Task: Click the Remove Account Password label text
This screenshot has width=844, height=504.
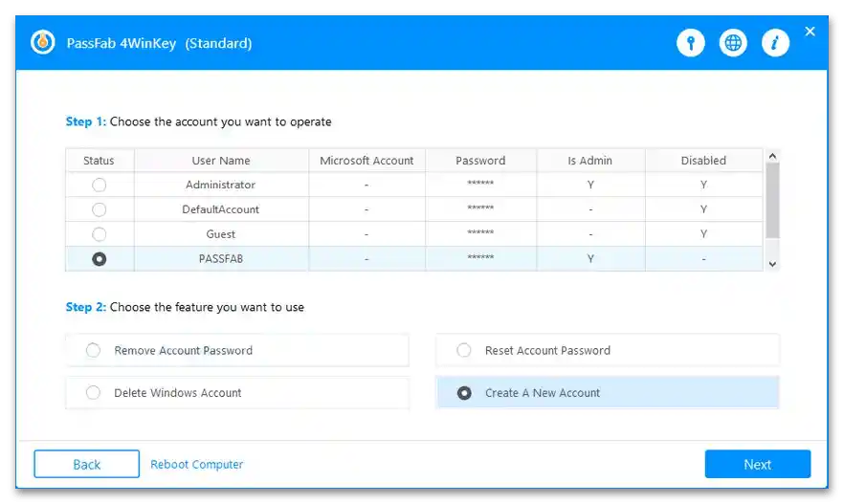Action: point(183,350)
